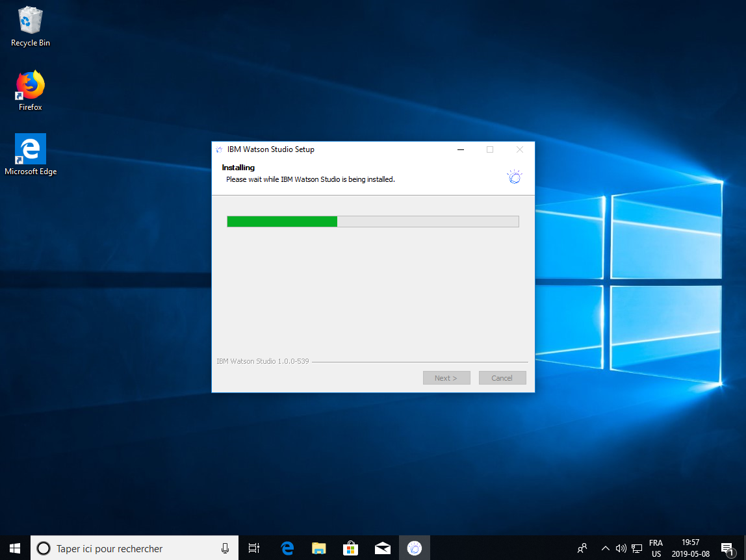This screenshot has height=560, width=746.
Task: Click the IBM Watson Studio taskbar icon
Action: click(414, 548)
